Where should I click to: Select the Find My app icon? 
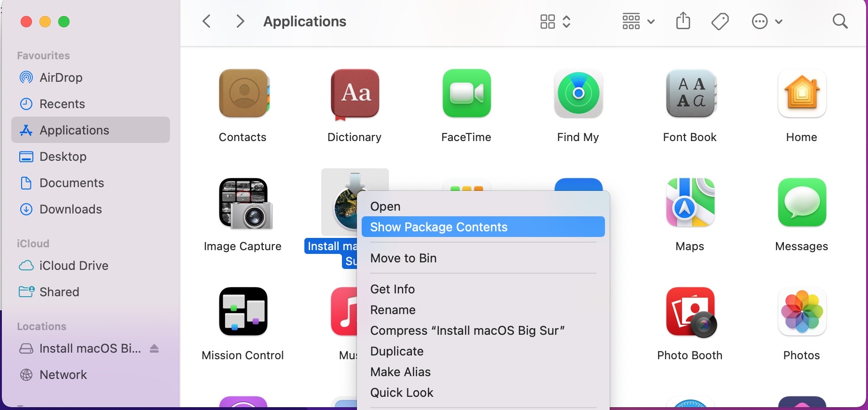pyautogui.click(x=578, y=93)
